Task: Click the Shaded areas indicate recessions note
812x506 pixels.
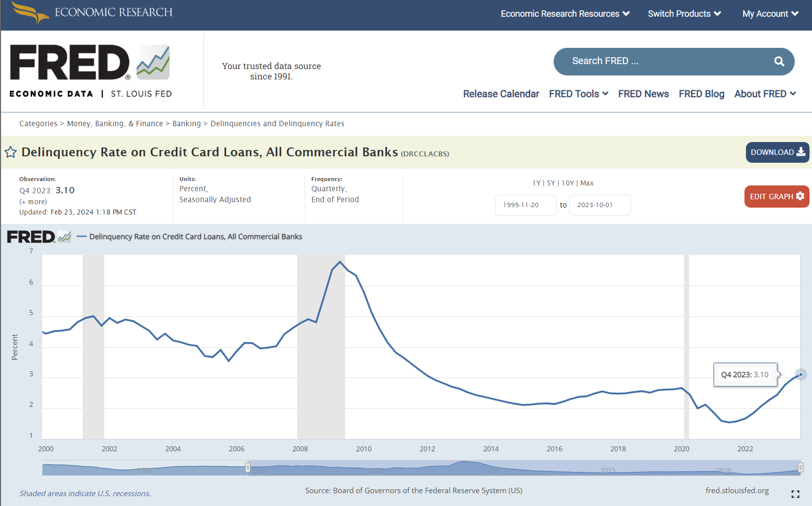Action: 85,494
